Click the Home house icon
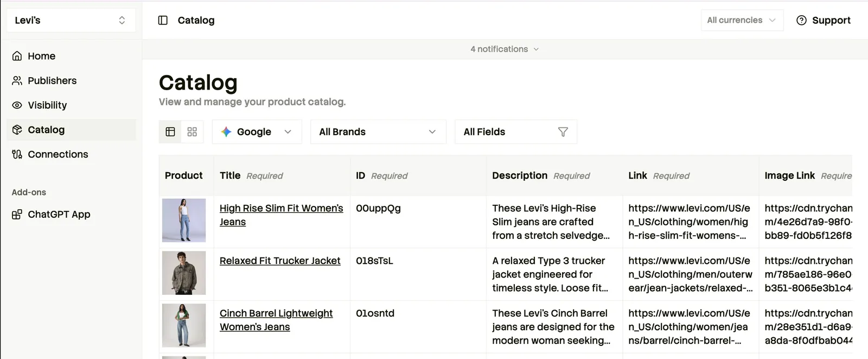This screenshot has width=868, height=359. tap(17, 56)
